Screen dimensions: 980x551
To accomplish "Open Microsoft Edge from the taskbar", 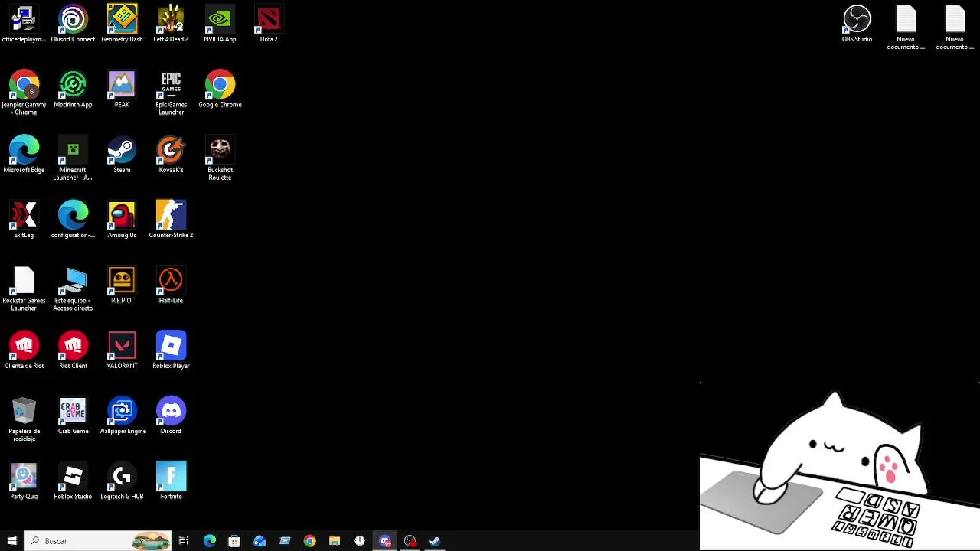I will (209, 541).
